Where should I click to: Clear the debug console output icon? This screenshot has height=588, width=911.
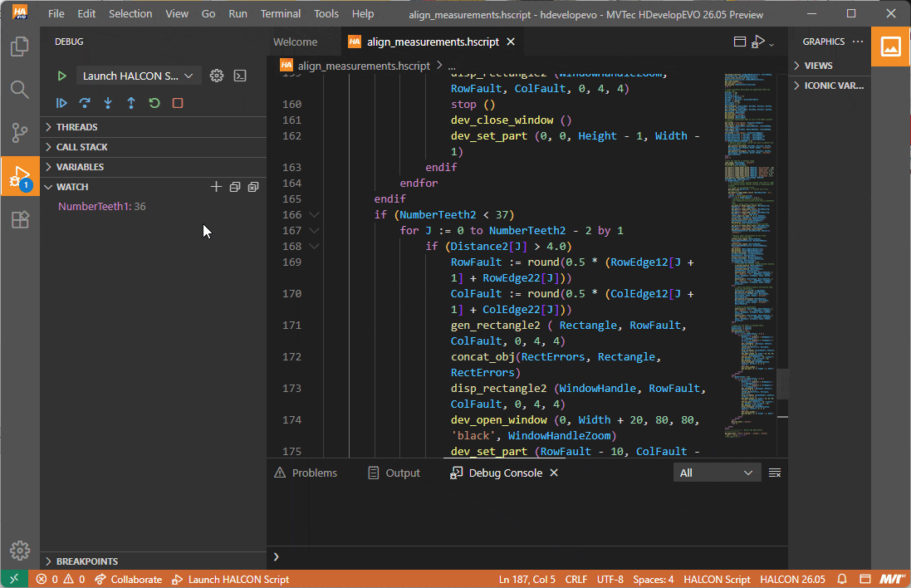coord(774,473)
